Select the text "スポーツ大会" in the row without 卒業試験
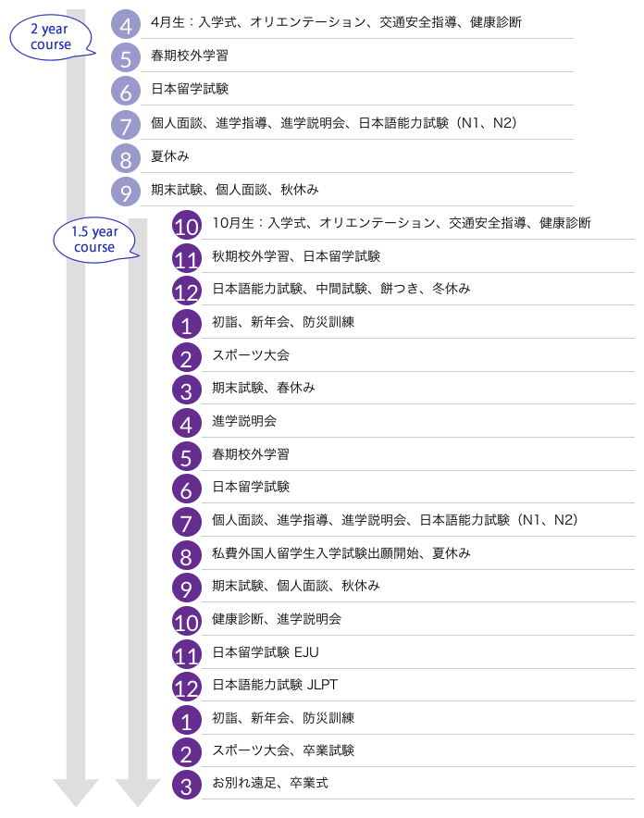This screenshot has width=644, height=818. click(251, 355)
